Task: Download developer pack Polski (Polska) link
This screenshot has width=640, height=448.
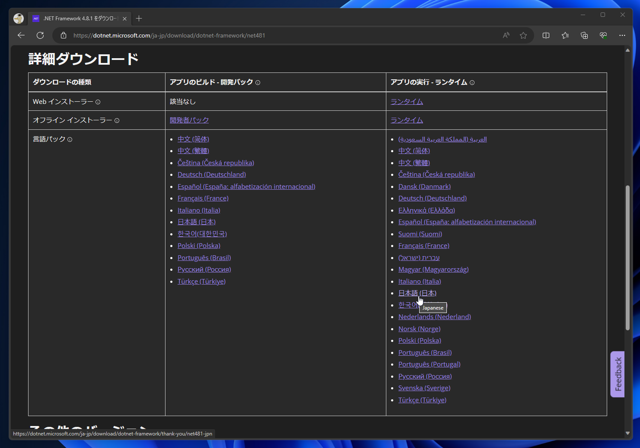Action: click(x=199, y=246)
